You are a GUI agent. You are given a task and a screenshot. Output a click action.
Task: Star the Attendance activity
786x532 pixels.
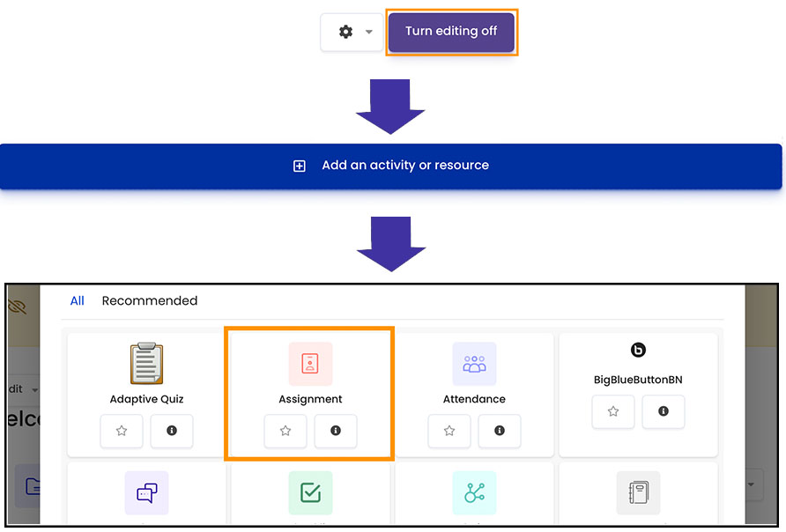[449, 431]
